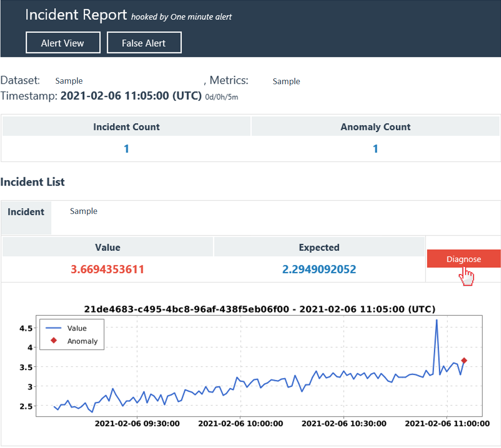Click the red anomaly diamond on chart
Image resolution: width=501 pixels, height=448 pixels.
464,360
